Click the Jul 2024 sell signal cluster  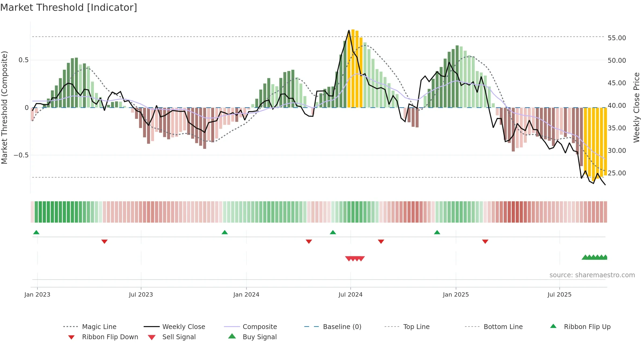click(x=355, y=258)
